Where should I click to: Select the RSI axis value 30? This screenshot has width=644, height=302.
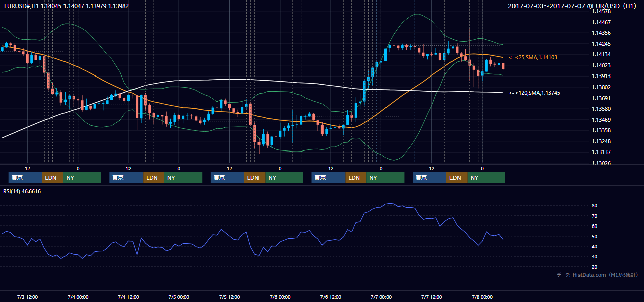tap(595, 256)
